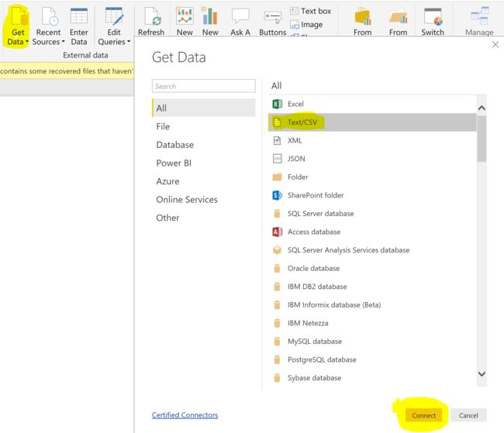This screenshot has height=433, width=504.
Task: Open the Get Data ribbon button
Action: [x=17, y=27]
